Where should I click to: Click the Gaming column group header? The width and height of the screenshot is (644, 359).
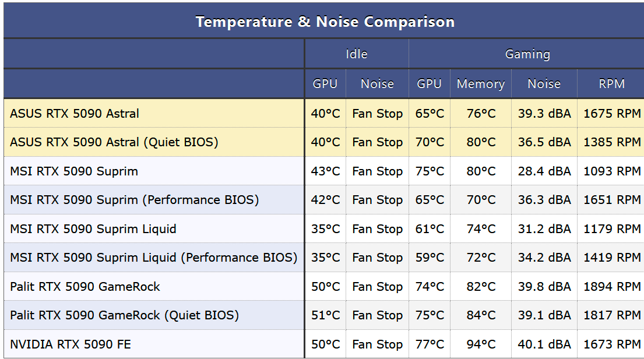click(x=527, y=54)
